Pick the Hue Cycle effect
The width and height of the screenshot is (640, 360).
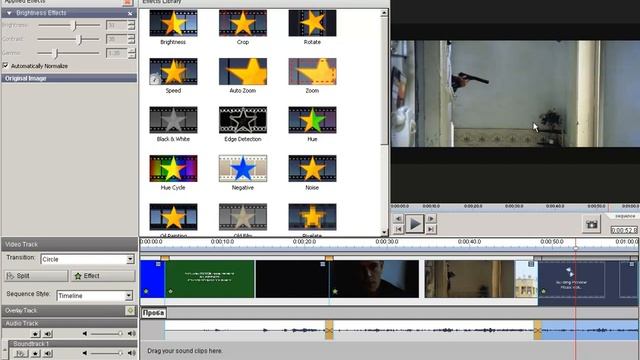pos(173,169)
